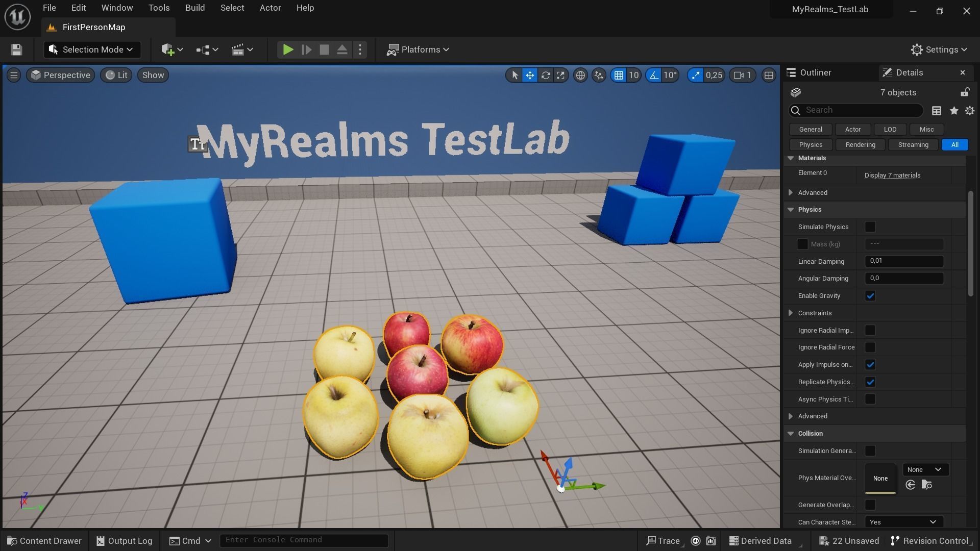Open viewport hamburger options menu
The height and width of the screenshot is (551, 980).
click(x=14, y=75)
